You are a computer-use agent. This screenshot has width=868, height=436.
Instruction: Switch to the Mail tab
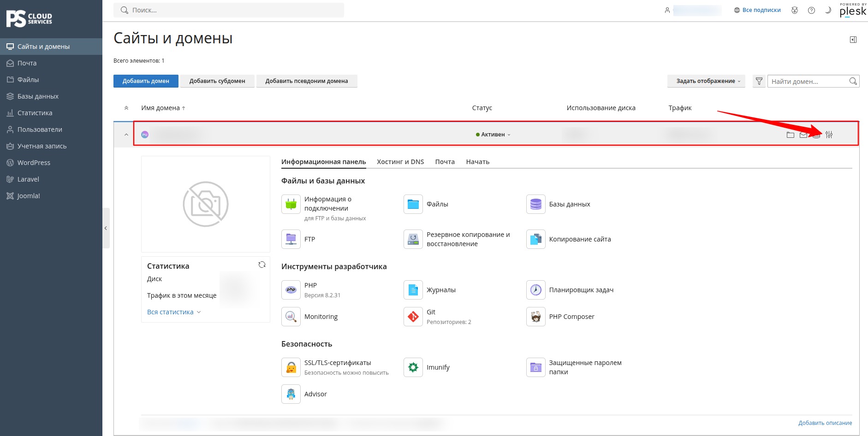(x=445, y=162)
